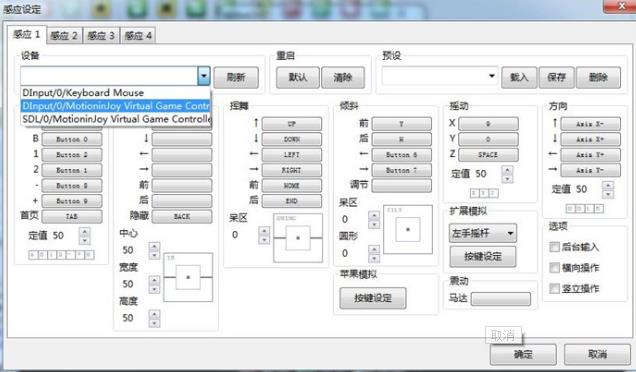Remap the 挥舞 后 key showing END
The image size is (636, 372).
(292, 201)
